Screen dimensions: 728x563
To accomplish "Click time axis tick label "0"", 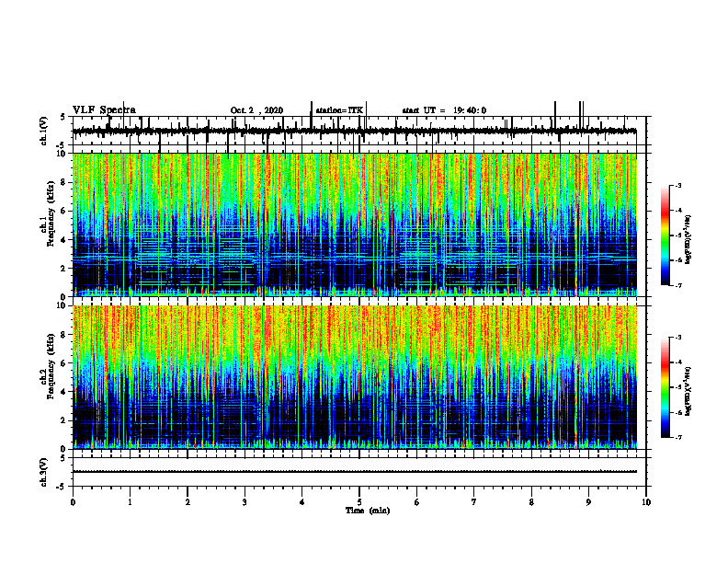I will (73, 502).
